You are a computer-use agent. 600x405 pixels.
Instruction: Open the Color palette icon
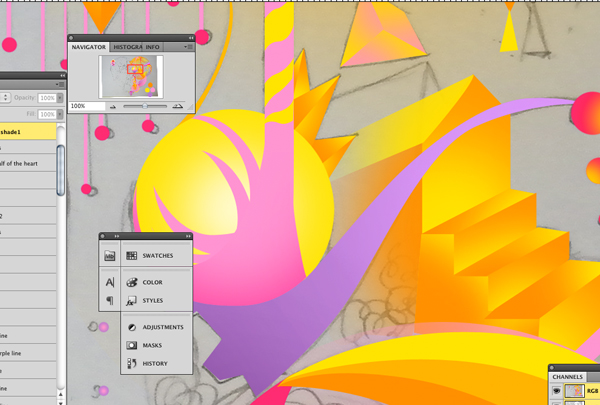(x=132, y=282)
